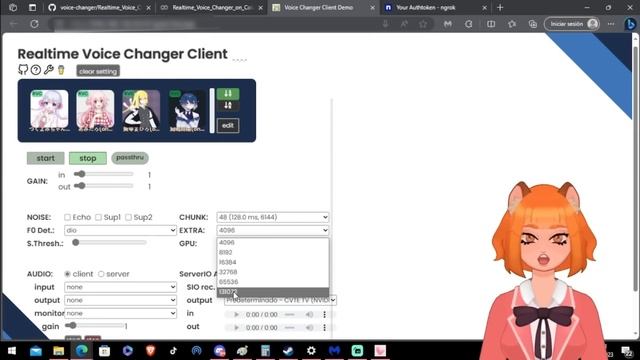
Task: Adjust the GAIN out slider
Action: click(x=104, y=186)
